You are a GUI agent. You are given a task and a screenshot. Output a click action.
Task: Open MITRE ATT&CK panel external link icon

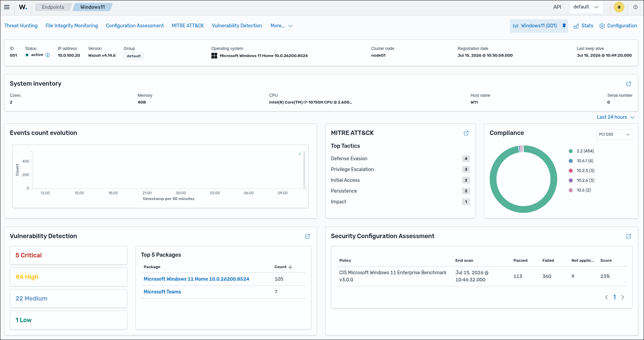click(x=466, y=133)
